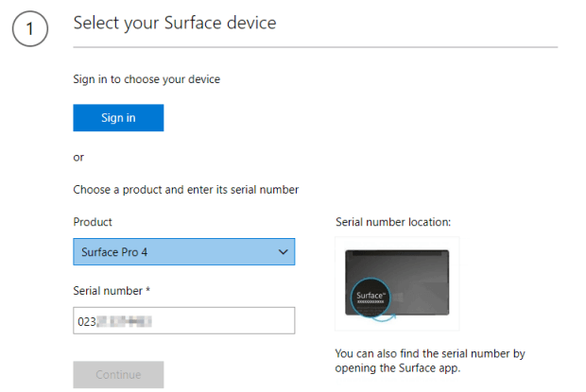
Task: Select the 'Serial number location:' caption
Action: [x=393, y=222]
